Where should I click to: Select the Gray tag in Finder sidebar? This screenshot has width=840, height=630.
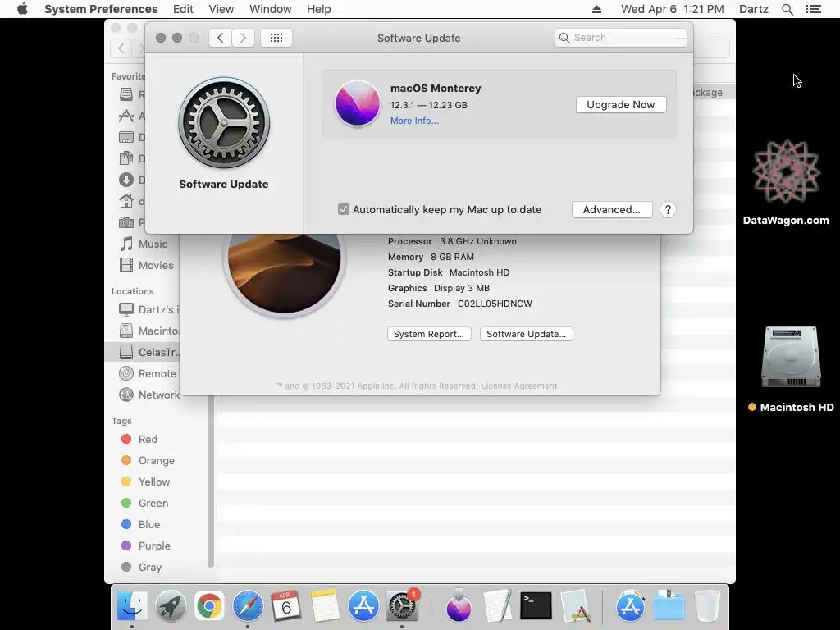140,567
